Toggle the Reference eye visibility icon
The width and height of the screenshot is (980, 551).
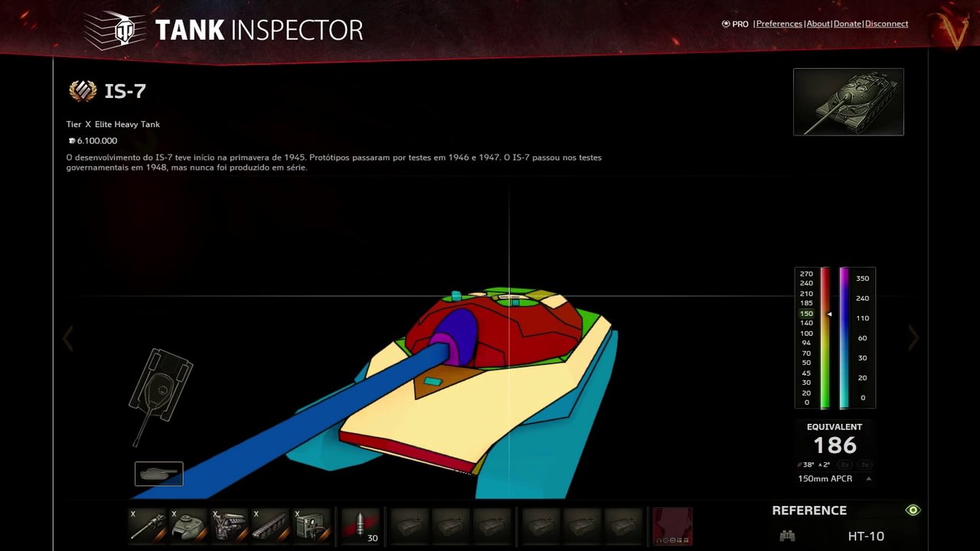913,510
